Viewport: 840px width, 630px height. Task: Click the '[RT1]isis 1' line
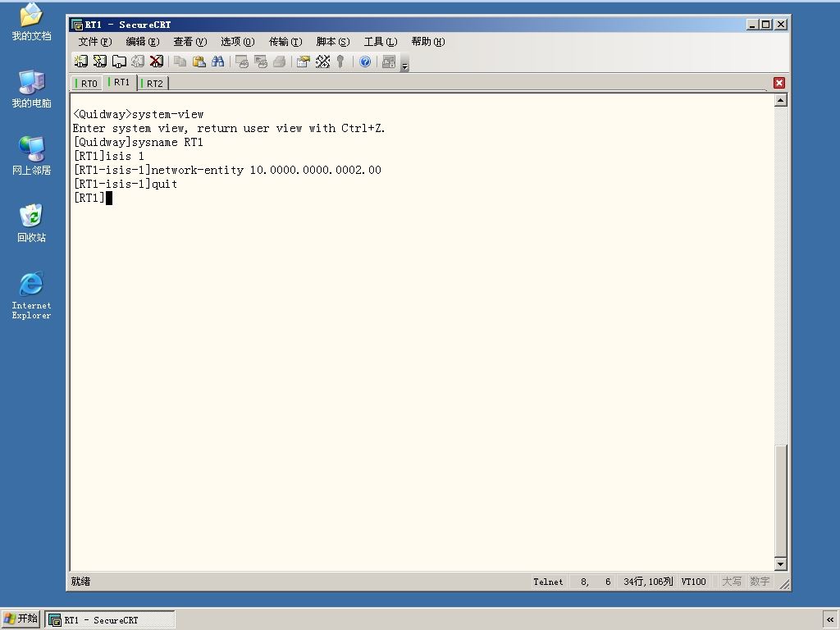[x=109, y=156]
